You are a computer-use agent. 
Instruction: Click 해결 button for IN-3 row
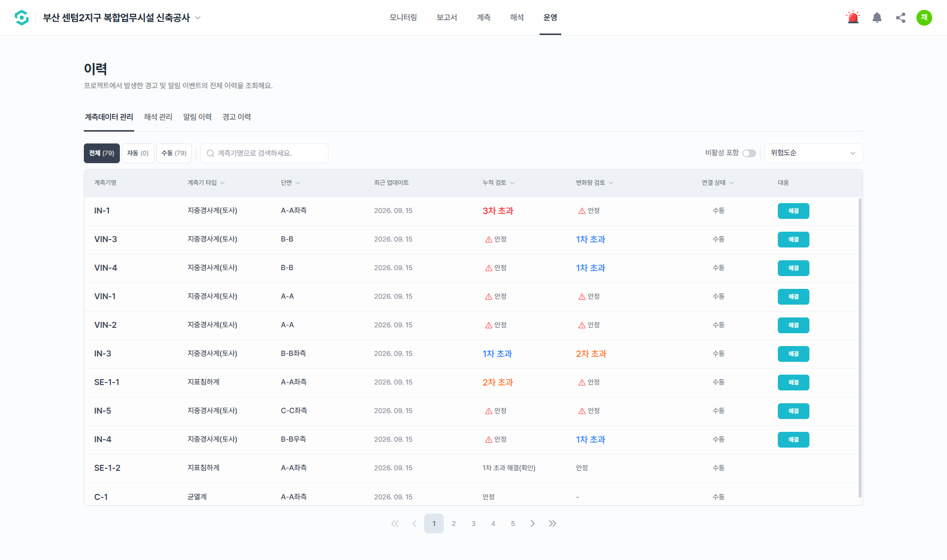point(793,354)
